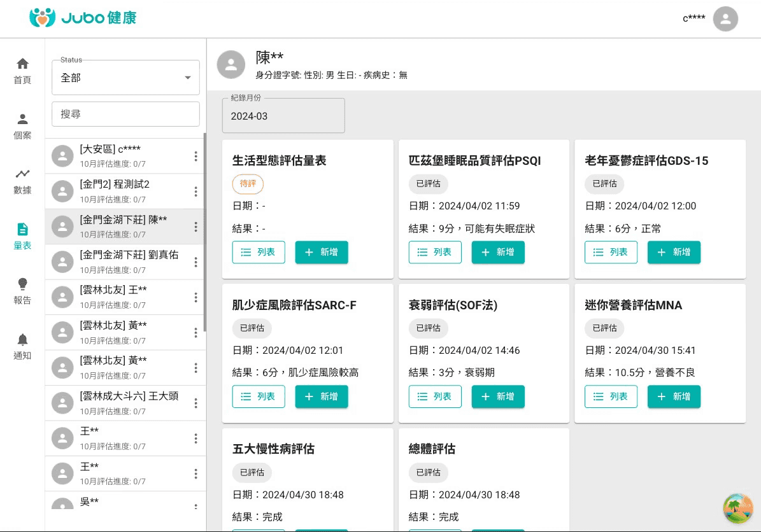The width and height of the screenshot is (761, 532).
Task: Click 列表 under 迷你營養評估MNA
Action: pyautogui.click(x=611, y=396)
